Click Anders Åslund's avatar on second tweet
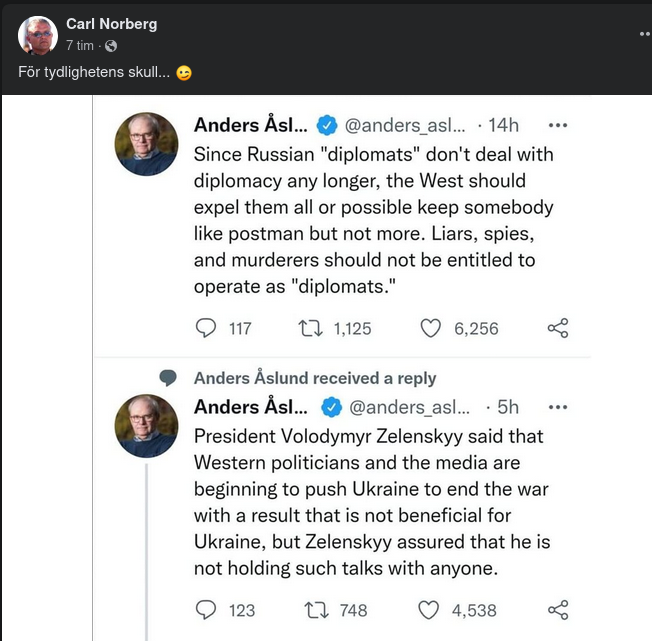This screenshot has width=652, height=641. [x=148, y=425]
